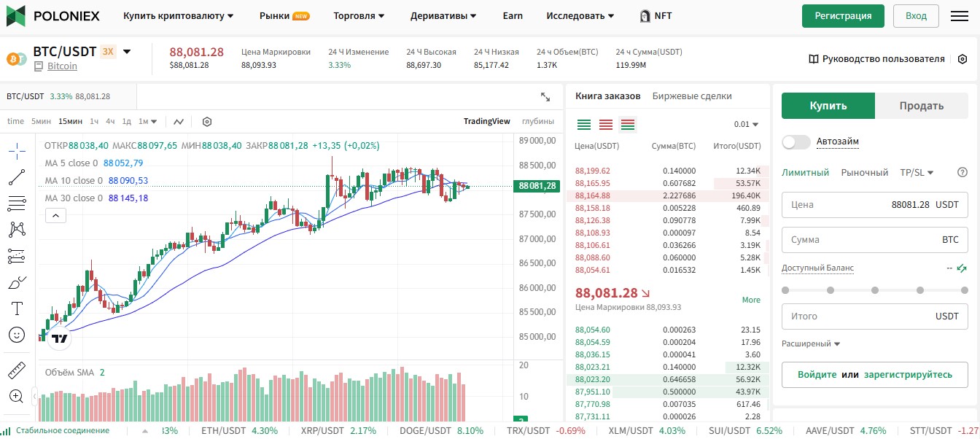Image resolution: width=980 pixels, height=439 pixels.
Task: Collapse the moving average indicator legend
Action: (x=55, y=215)
